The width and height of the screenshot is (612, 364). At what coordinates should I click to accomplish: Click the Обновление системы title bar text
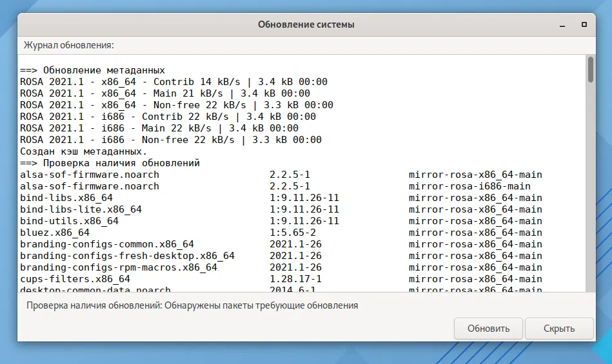coord(306,24)
